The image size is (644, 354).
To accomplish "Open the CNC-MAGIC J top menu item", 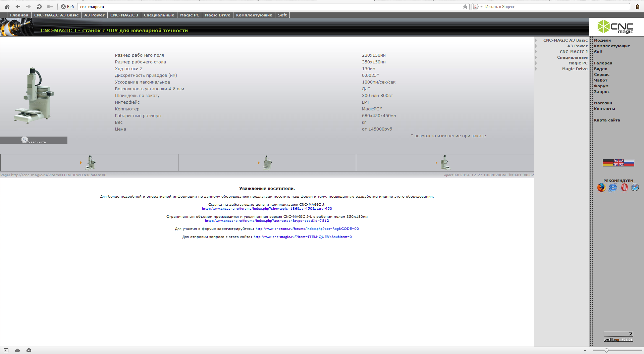I will [x=124, y=15].
